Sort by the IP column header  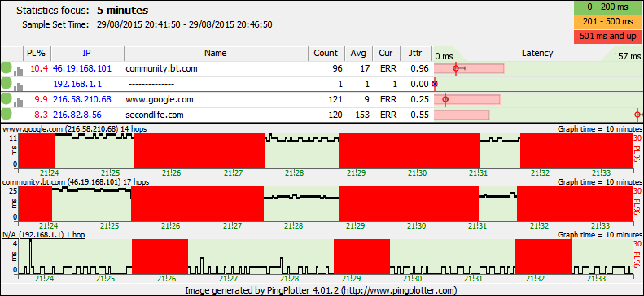(87, 54)
